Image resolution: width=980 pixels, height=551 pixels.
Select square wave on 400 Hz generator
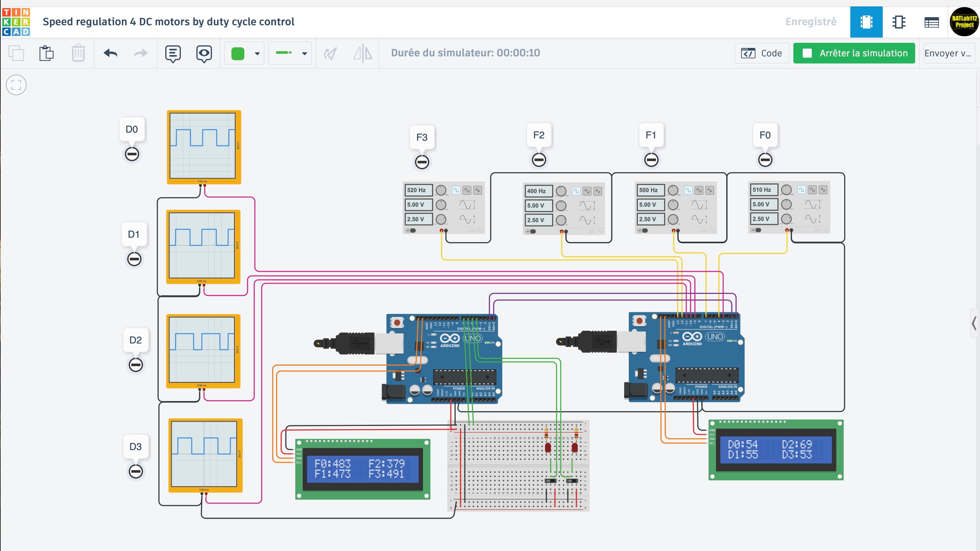[576, 191]
